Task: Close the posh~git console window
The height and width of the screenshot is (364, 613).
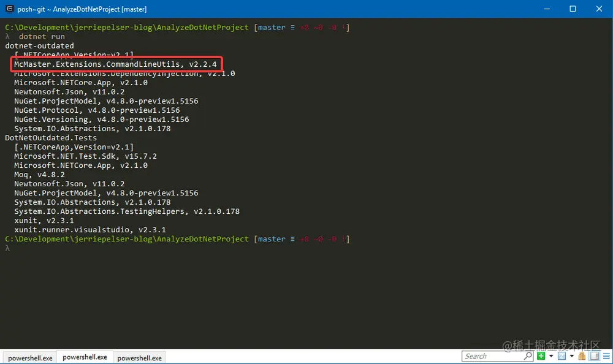Action: [598, 9]
